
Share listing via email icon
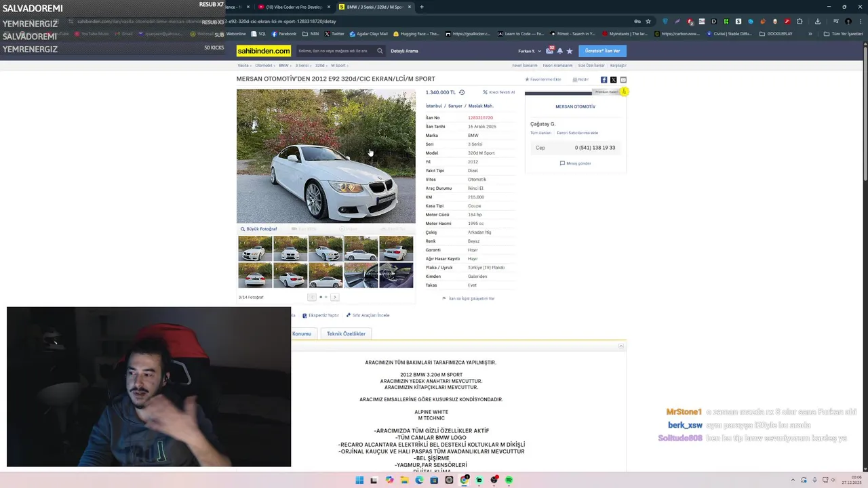pos(623,79)
